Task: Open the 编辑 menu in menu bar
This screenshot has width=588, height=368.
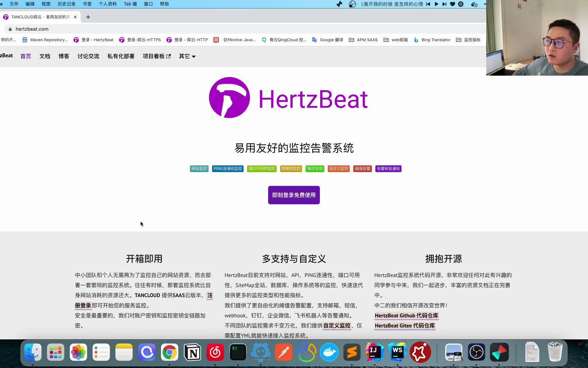Action: (30, 4)
